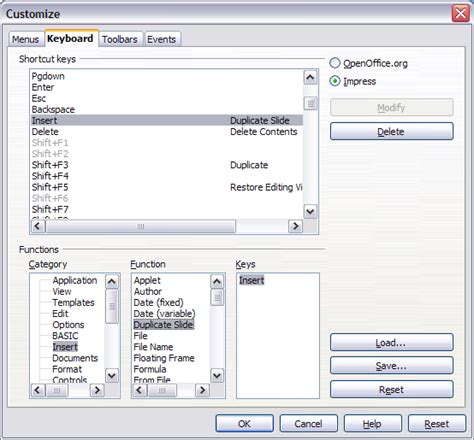Viewport: 474px width, 440px height.
Task: Select Edit in the Category list
Action: coord(60,314)
